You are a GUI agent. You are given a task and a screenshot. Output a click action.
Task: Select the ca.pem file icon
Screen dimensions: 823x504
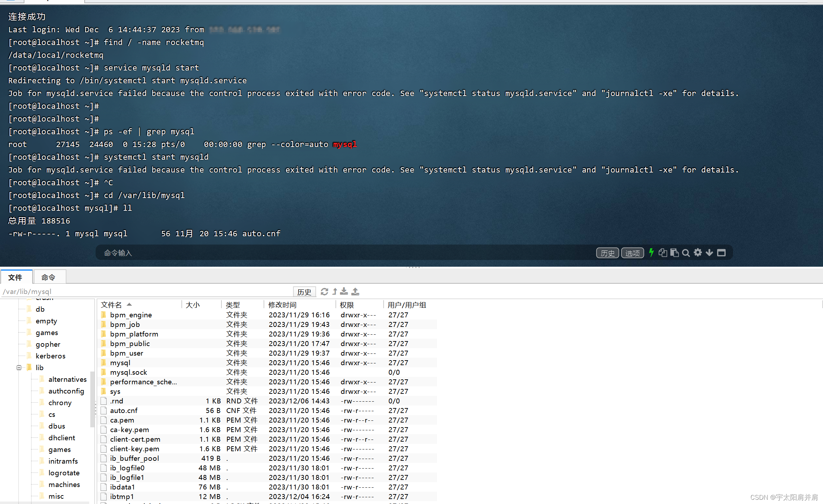(x=104, y=420)
